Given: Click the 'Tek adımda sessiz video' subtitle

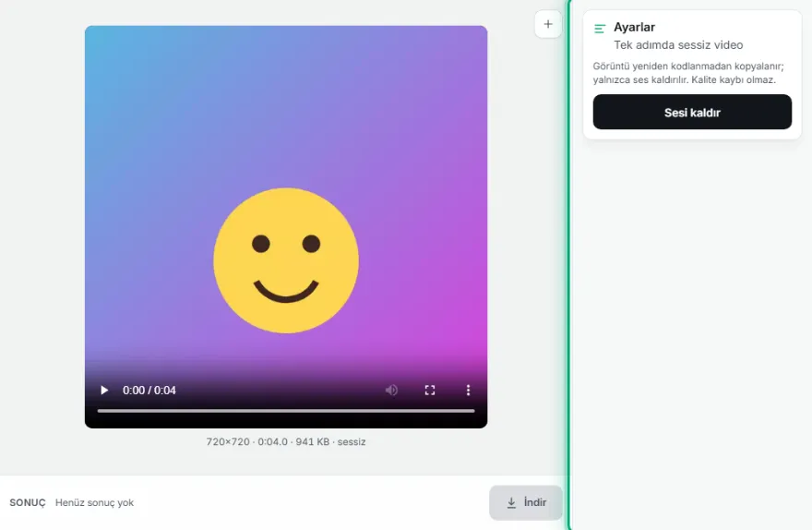Looking at the screenshot, I should (678, 45).
